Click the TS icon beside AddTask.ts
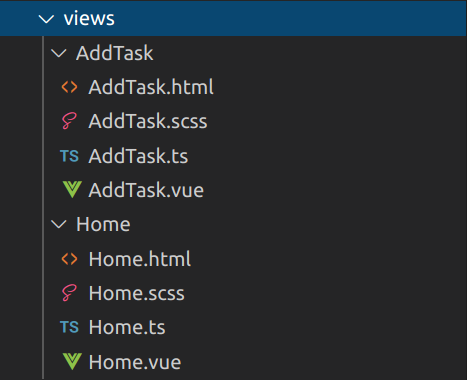 click(x=69, y=156)
